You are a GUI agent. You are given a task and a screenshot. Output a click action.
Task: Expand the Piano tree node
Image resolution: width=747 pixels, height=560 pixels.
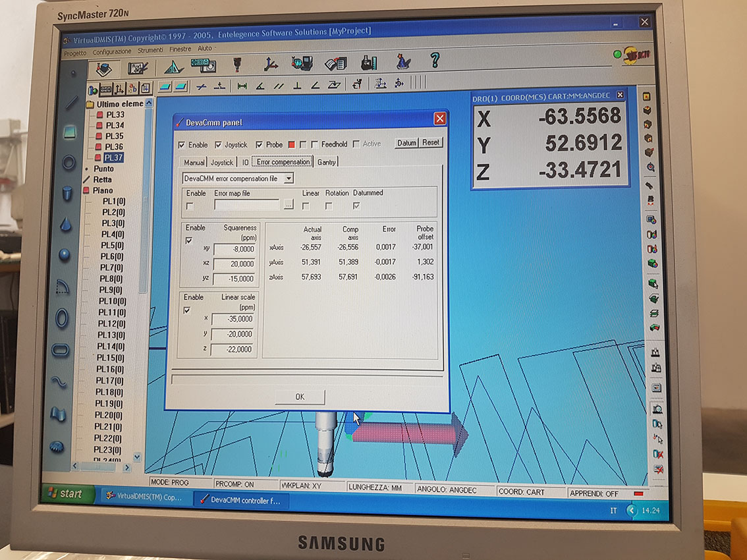pos(86,190)
